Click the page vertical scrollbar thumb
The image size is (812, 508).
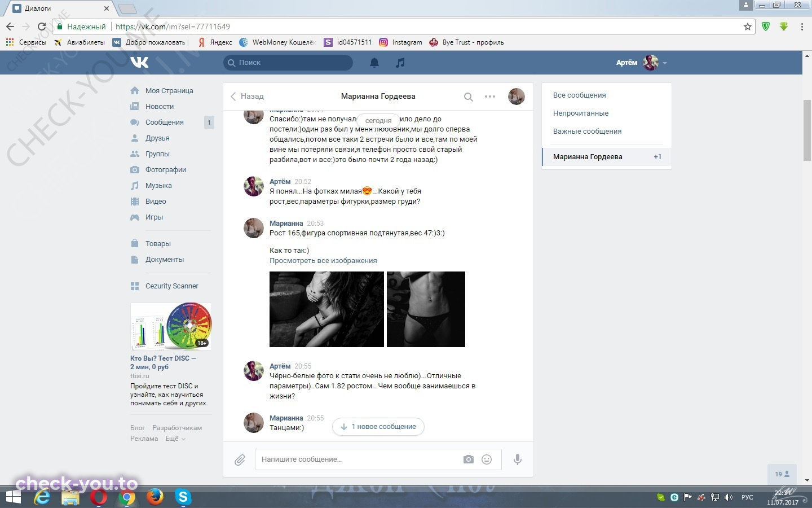[807, 130]
